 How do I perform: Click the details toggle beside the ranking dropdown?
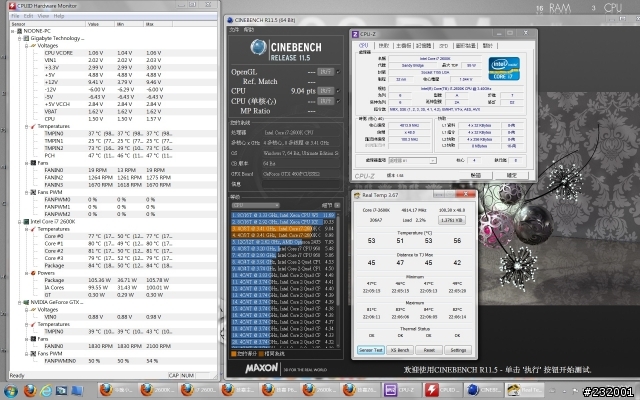click(337, 205)
